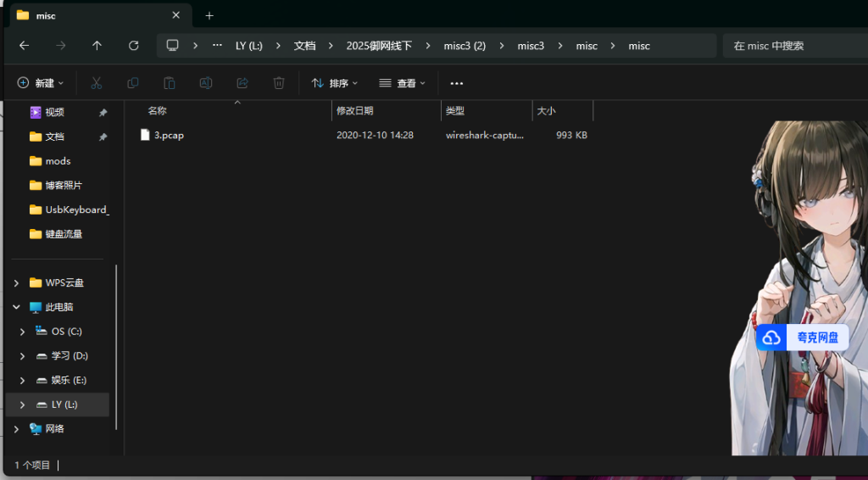Open the UsbKeyboard_ folder in sidebar
Viewport: 868px width, 480px height.
[77, 209]
